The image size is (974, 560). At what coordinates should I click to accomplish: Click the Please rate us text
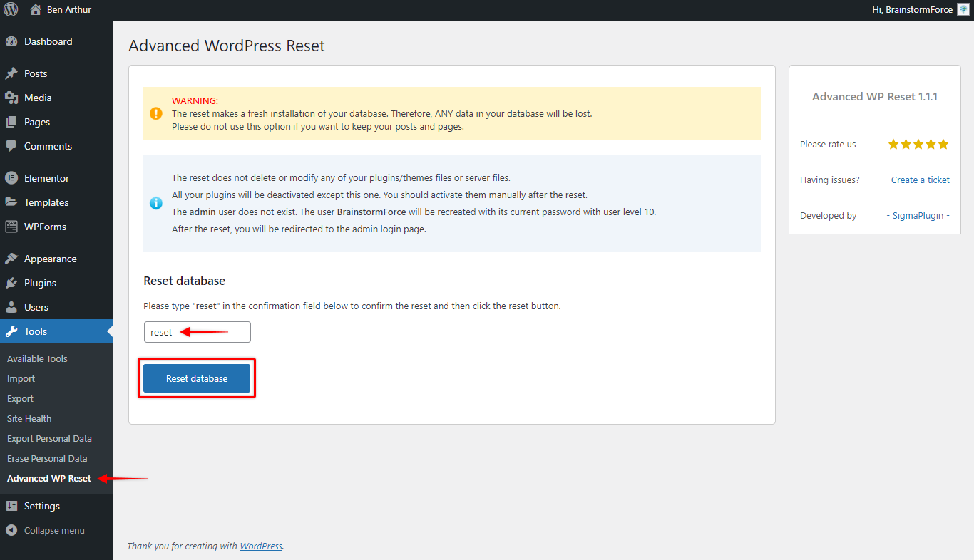pos(828,144)
